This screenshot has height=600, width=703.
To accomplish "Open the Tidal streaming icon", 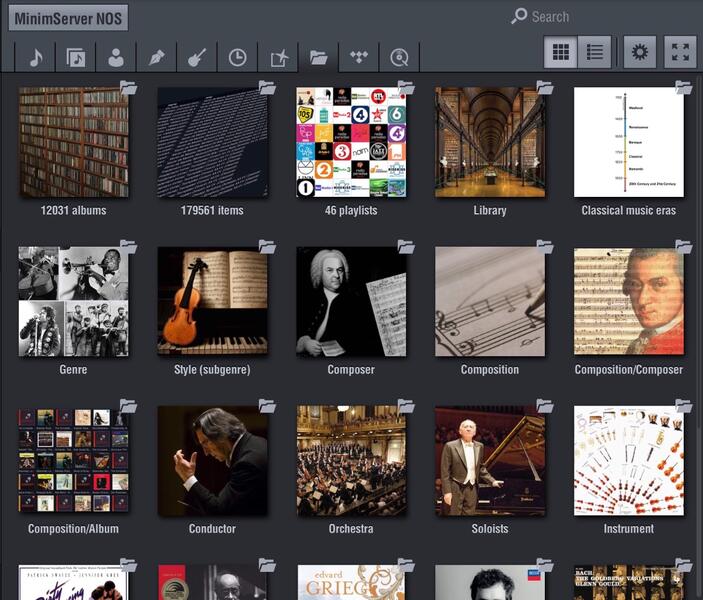I will tap(359, 57).
